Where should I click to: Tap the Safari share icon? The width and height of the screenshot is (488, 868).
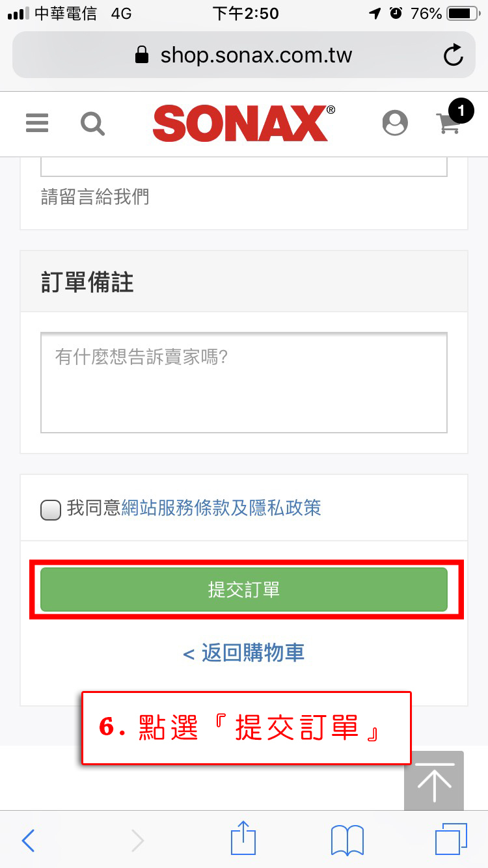point(244,839)
